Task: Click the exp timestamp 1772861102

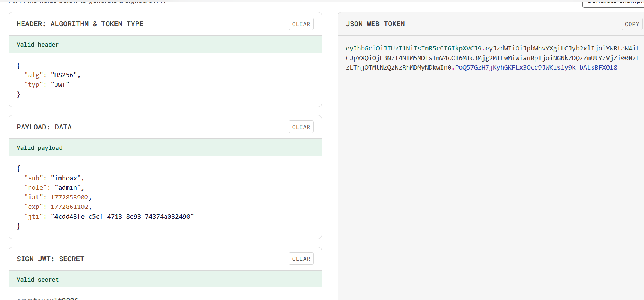Action: [x=70, y=207]
